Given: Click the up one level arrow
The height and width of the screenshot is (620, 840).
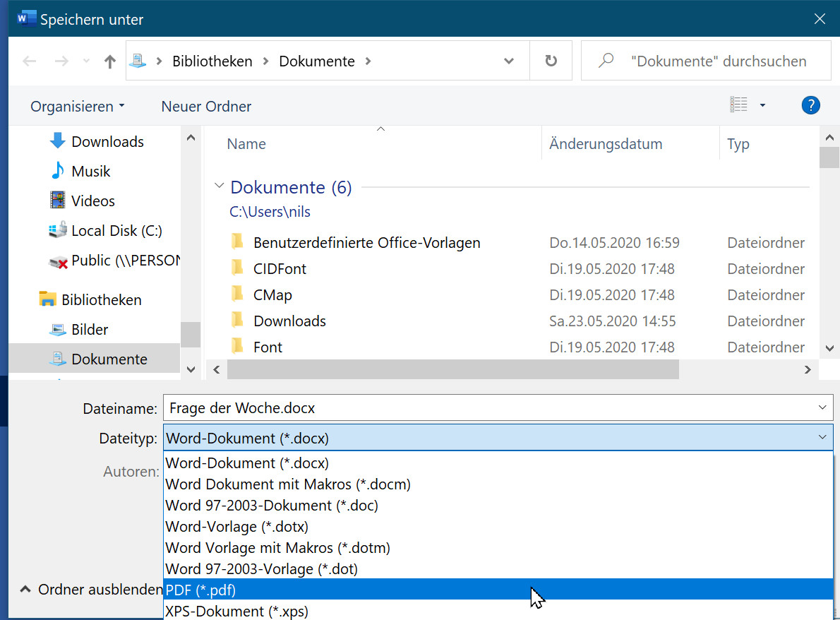Looking at the screenshot, I should pyautogui.click(x=109, y=61).
